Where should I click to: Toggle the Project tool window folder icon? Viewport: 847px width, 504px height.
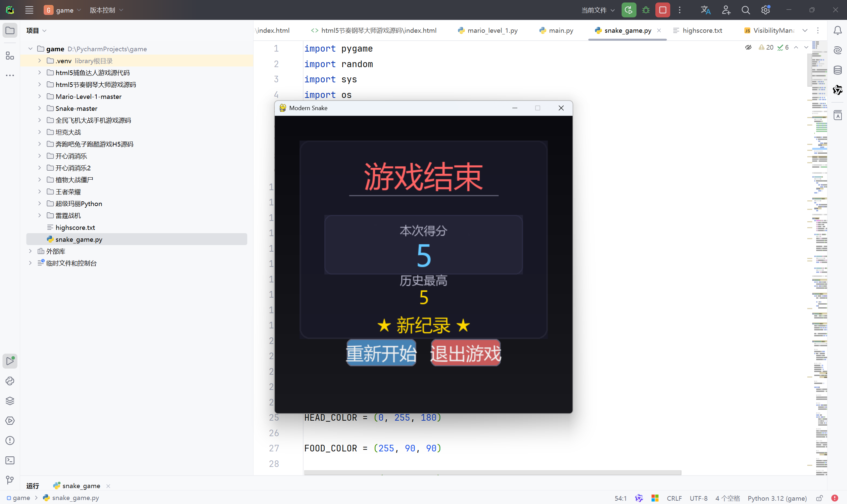[10, 30]
